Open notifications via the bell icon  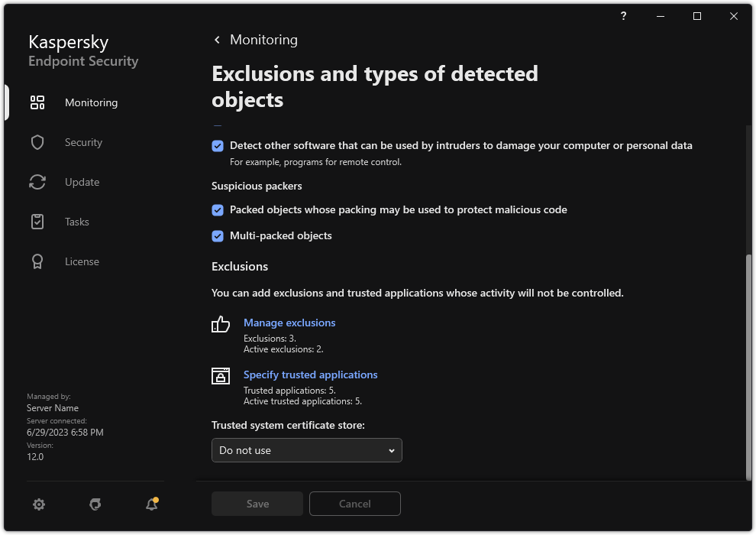(x=150, y=504)
